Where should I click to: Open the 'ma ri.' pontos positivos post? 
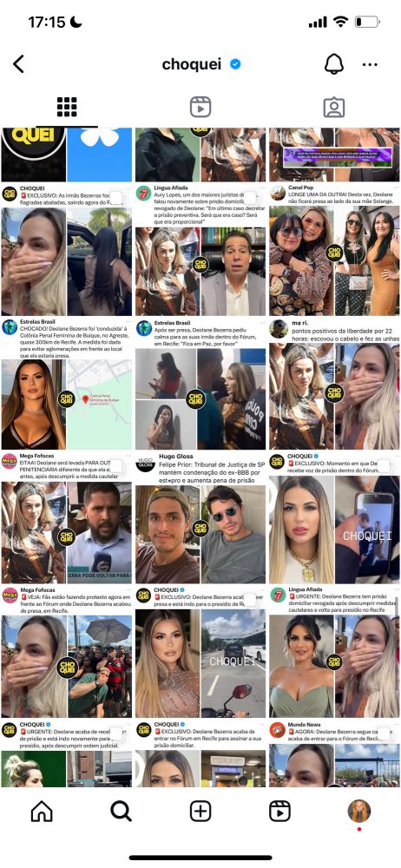(x=334, y=384)
